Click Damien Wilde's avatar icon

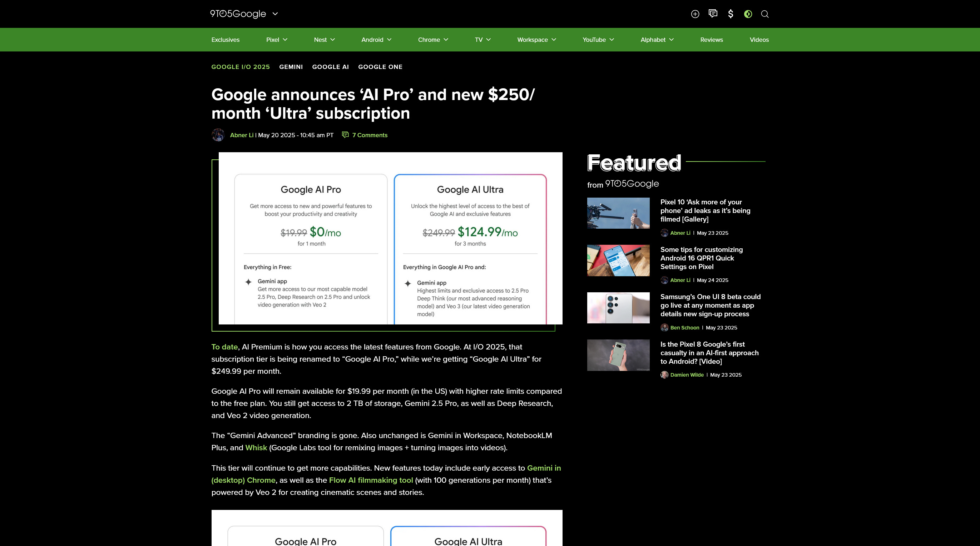pyautogui.click(x=664, y=375)
